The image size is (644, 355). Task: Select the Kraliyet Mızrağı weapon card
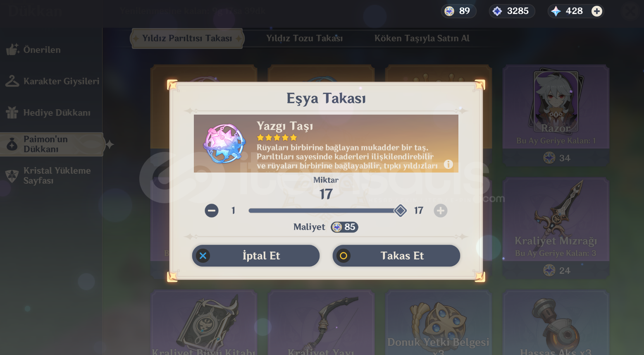click(x=556, y=228)
